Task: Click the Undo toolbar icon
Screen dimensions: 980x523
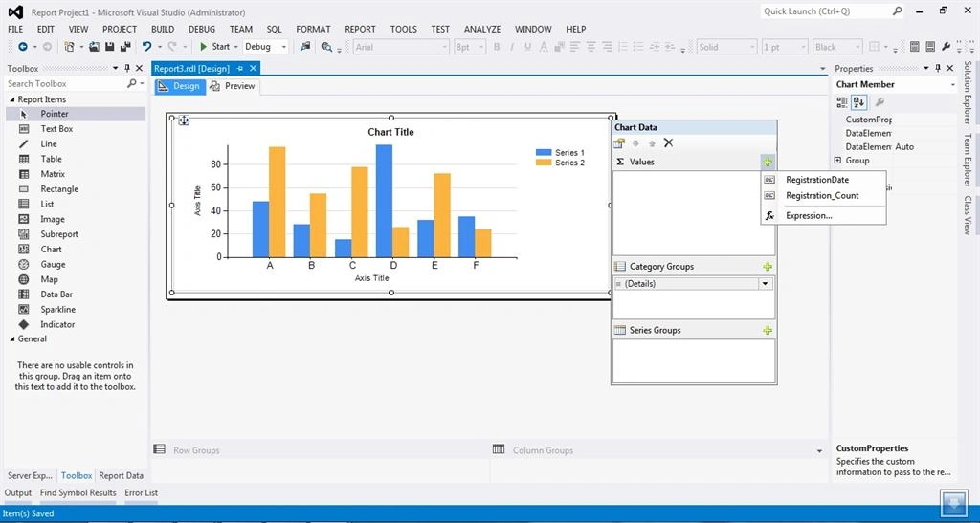Action: pos(146,46)
